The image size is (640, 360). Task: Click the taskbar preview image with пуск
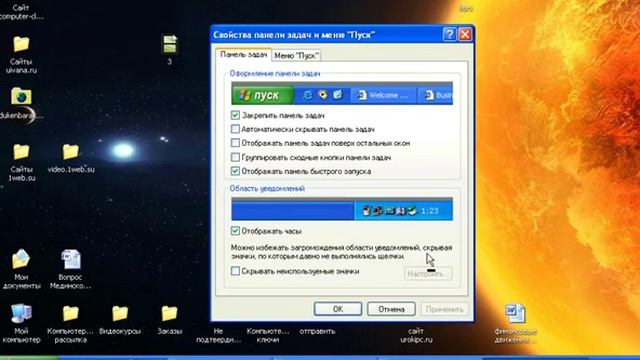pos(342,94)
